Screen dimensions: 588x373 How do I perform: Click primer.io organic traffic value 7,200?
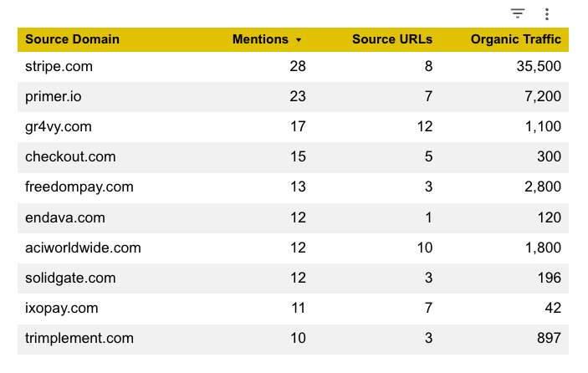click(543, 96)
